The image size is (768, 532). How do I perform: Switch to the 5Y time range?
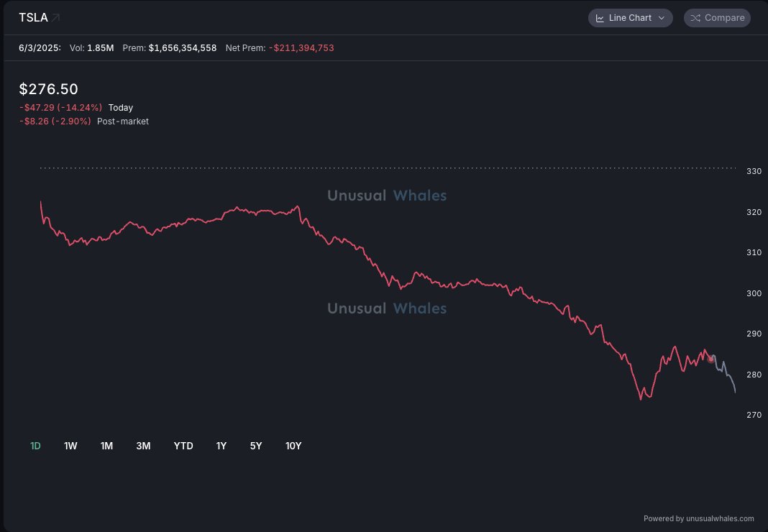tap(256, 446)
